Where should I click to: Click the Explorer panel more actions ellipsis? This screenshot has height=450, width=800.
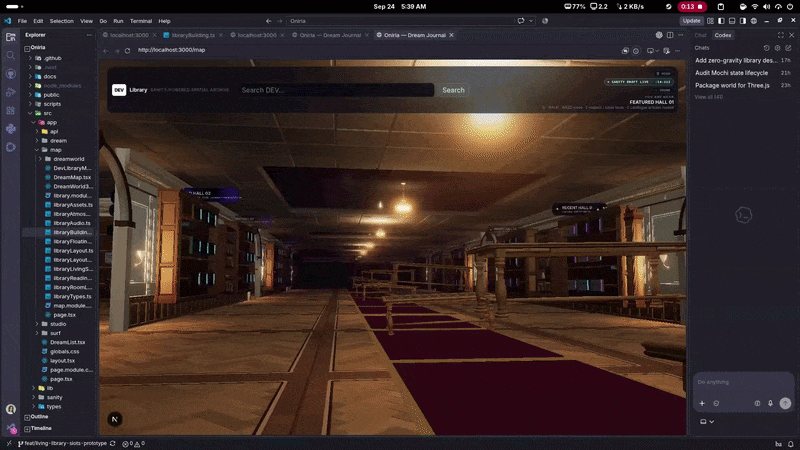click(x=89, y=35)
